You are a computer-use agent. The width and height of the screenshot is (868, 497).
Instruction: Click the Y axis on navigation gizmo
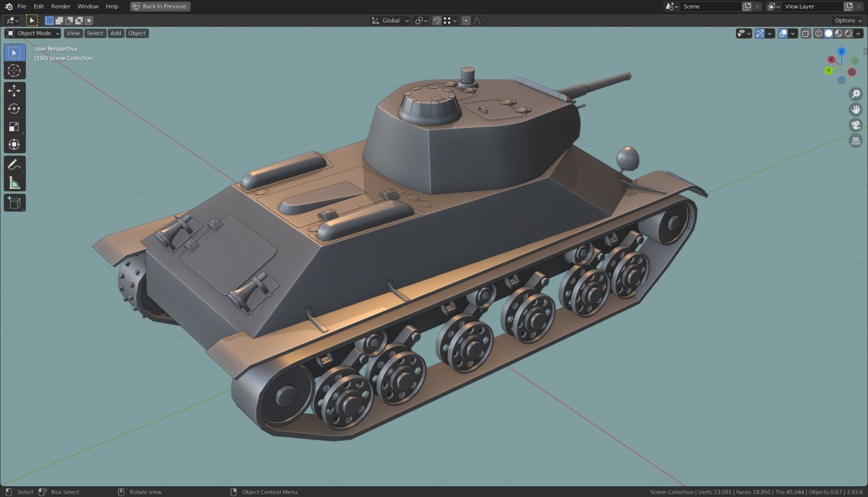tap(829, 71)
